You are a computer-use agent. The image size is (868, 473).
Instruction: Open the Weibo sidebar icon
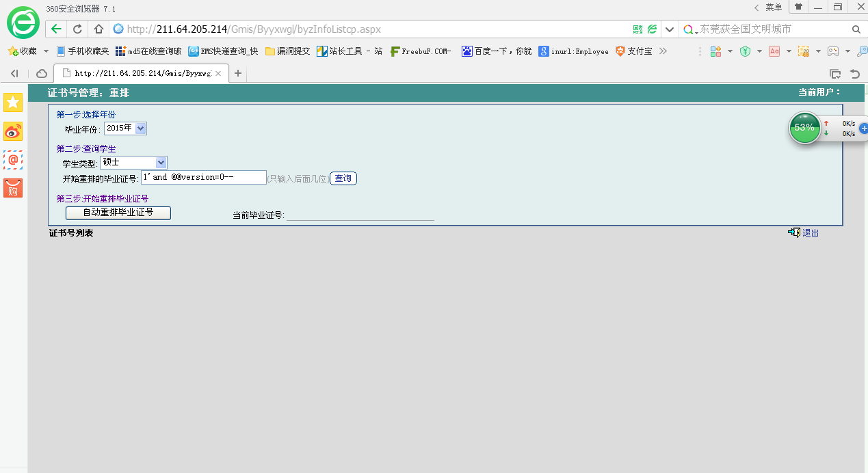(13, 131)
